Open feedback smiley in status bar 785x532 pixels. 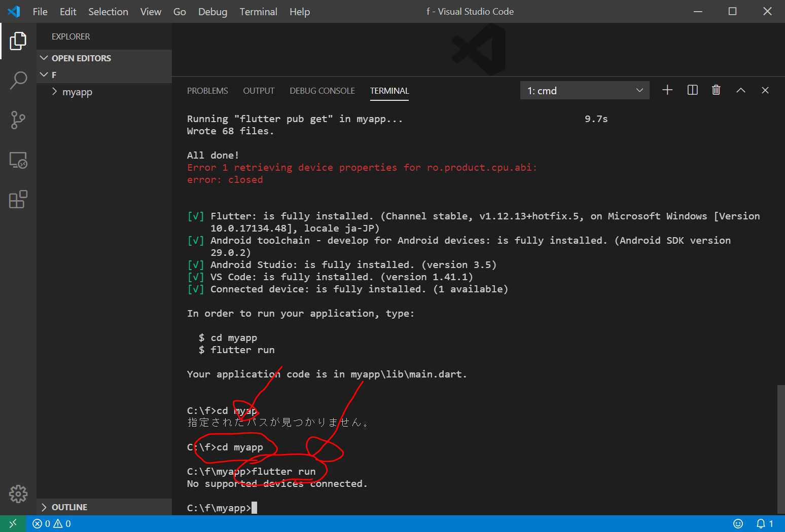pyautogui.click(x=738, y=523)
